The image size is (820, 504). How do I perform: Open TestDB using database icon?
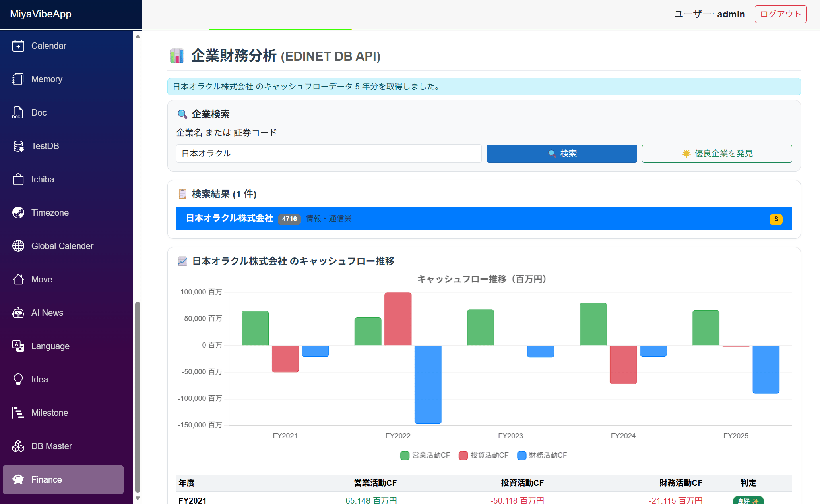[x=18, y=146]
